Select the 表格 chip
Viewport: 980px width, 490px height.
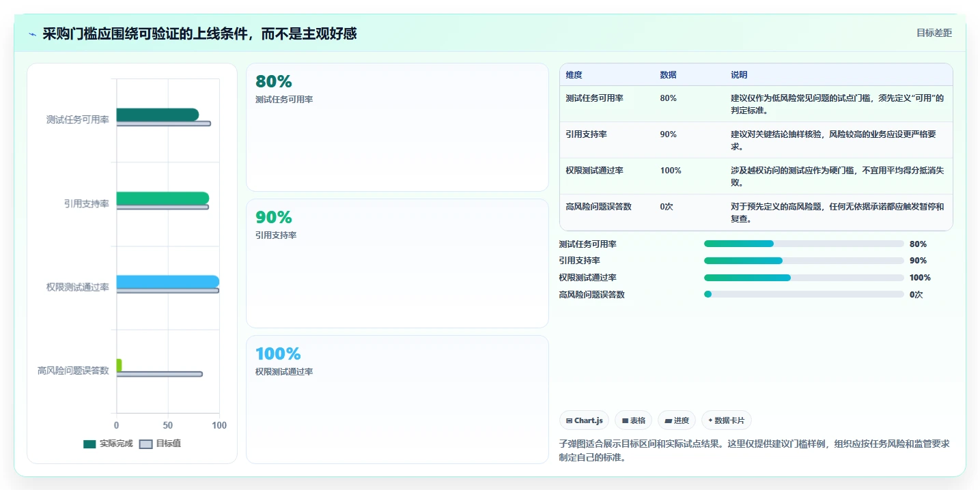click(x=633, y=420)
